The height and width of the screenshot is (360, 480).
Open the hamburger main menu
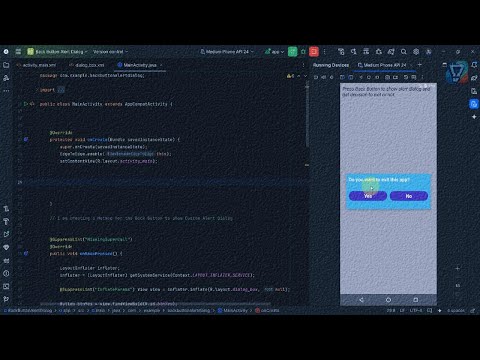point(18,52)
